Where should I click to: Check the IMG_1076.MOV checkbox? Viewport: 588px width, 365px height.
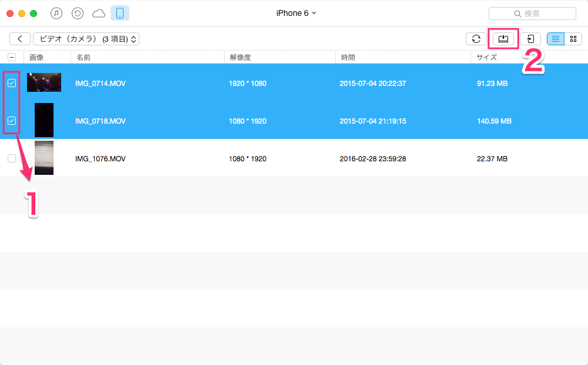(x=12, y=158)
